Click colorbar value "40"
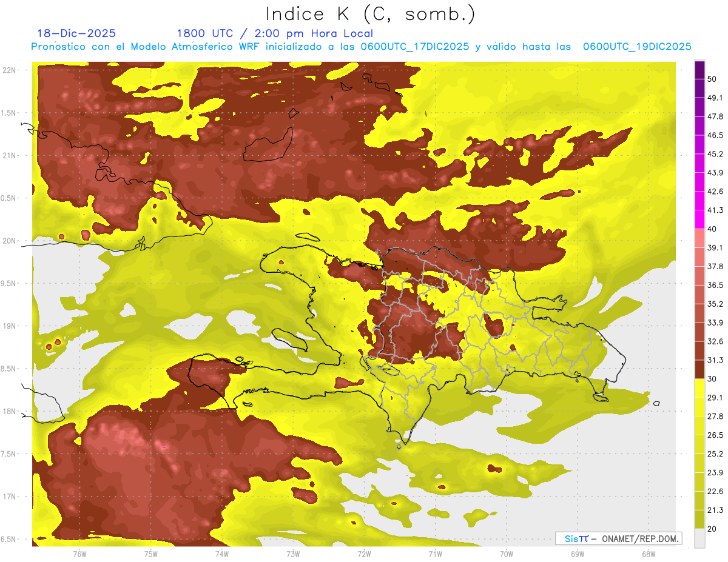 (x=712, y=229)
